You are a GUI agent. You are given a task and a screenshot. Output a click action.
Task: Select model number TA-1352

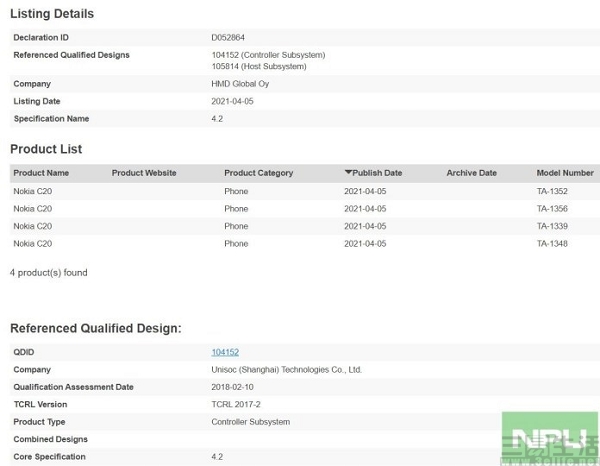[552, 191]
